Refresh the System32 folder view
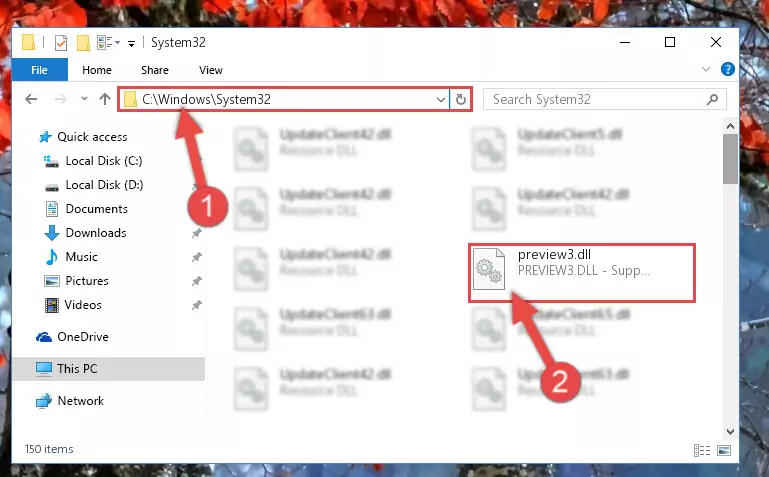This screenshot has width=769, height=477. [461, 100]
